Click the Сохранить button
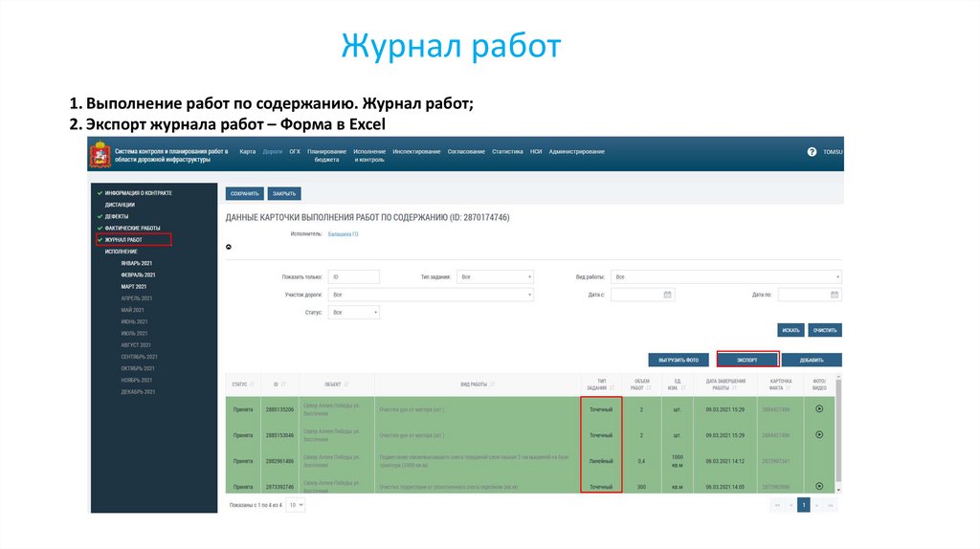Viewport: 980px width, 549px height. tap(244, 193)
